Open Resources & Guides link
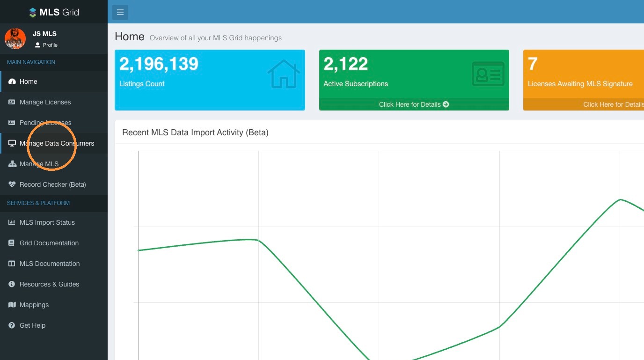The height and width of the screenshot is (360, 644). 54,284
